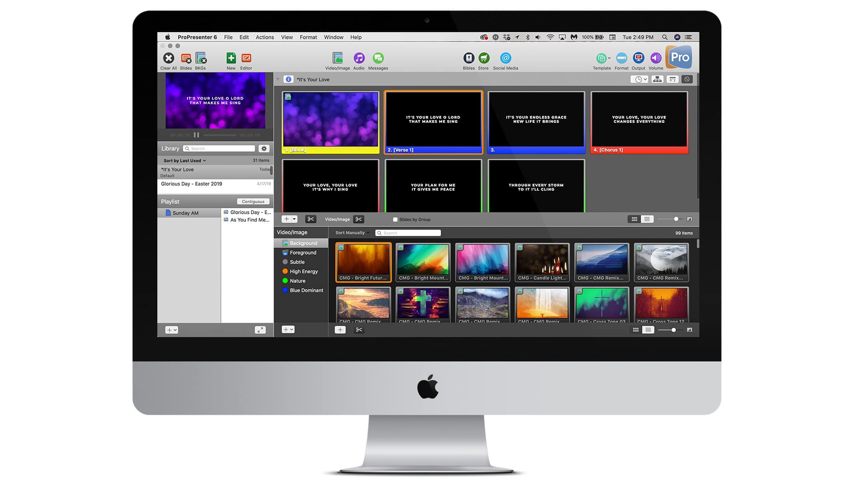Click the Clear All icon
The width and height of the screenshot is (868, 488).
pos(169,58)
